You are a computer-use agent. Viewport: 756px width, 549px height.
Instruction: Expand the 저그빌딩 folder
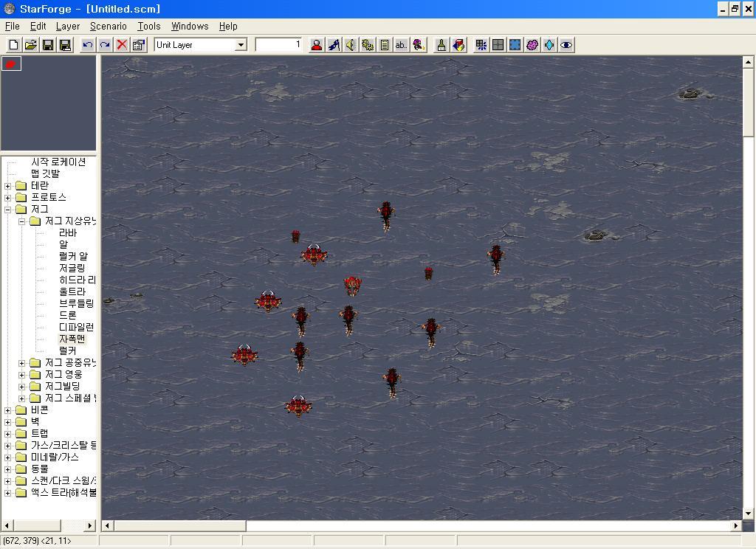tap(21, 387)
